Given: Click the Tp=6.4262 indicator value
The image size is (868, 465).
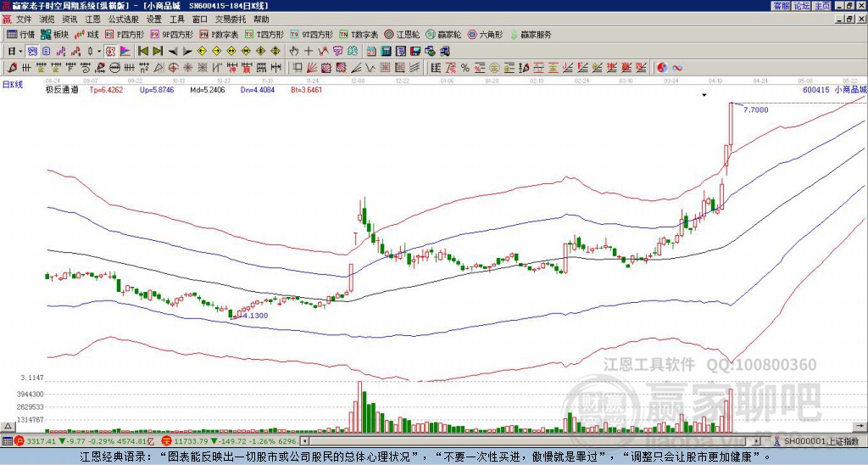Looking at the screenshot, I should click(x=106, y=89).
